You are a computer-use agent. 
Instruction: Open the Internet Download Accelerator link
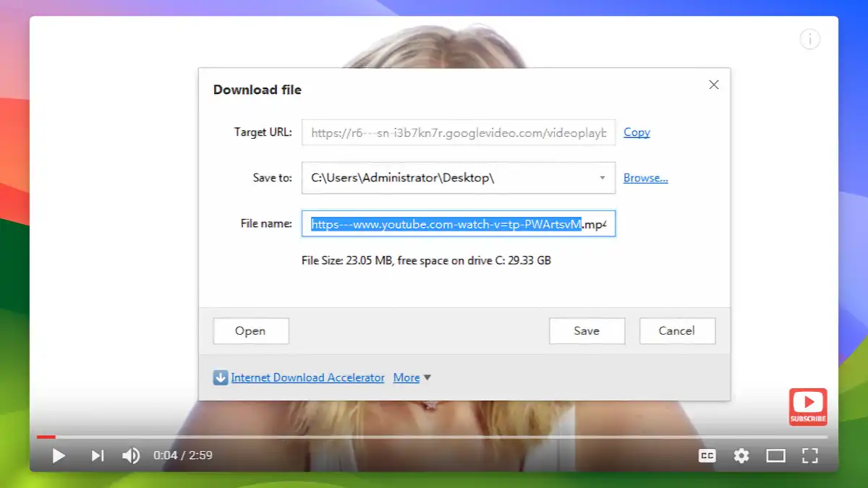(x=307, y=377)
